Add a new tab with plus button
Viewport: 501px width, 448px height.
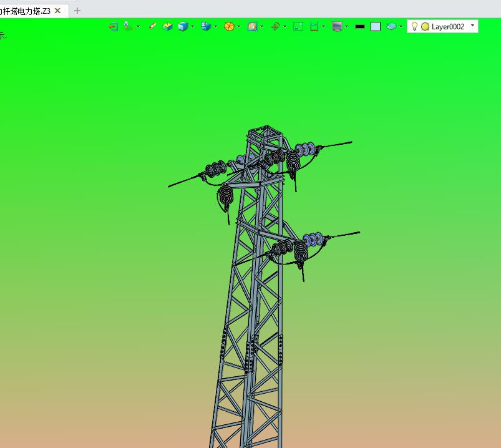77,11
